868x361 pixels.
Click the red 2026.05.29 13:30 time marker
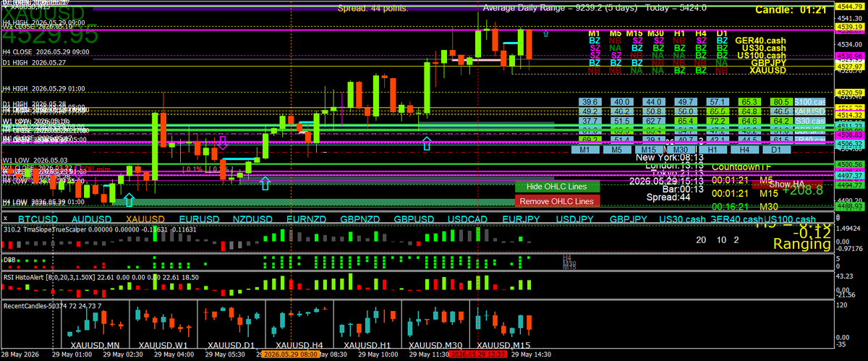pos(478,355)
